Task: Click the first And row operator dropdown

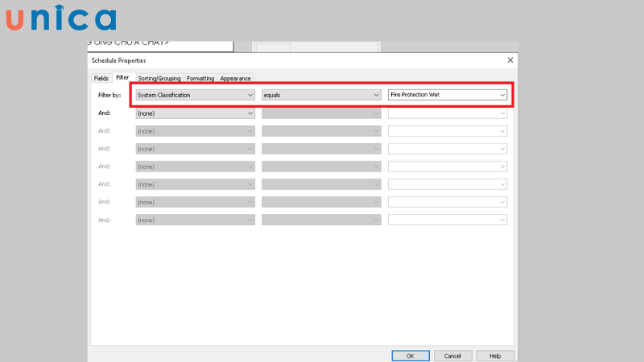Action: point(320,113)
